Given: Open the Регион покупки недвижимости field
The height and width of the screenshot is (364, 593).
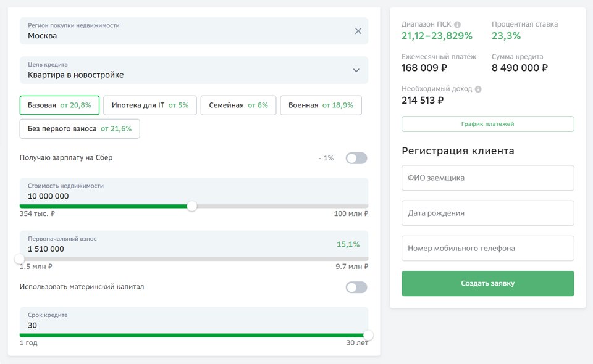Looking at the screenshot, I should (x=193, y=31).
